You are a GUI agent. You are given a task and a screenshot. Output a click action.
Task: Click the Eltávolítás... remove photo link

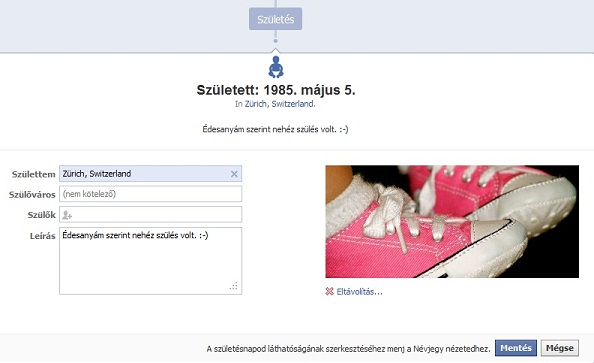coord(360,292)
